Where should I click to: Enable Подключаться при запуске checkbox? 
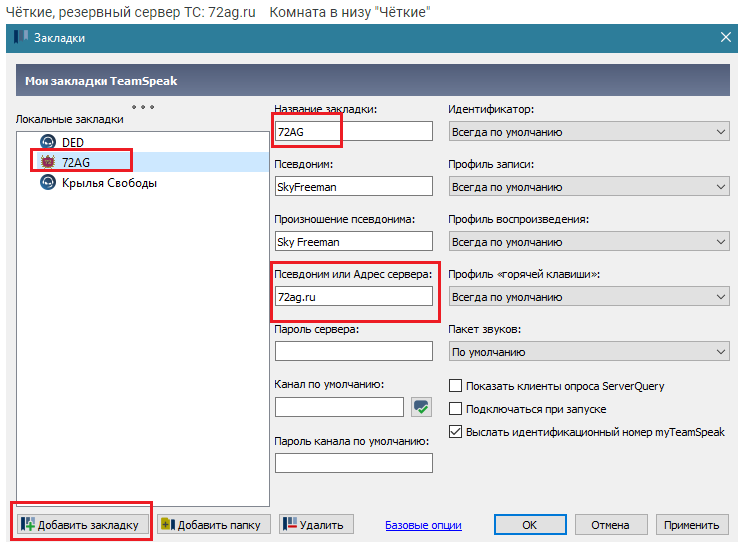pos(455,408)
